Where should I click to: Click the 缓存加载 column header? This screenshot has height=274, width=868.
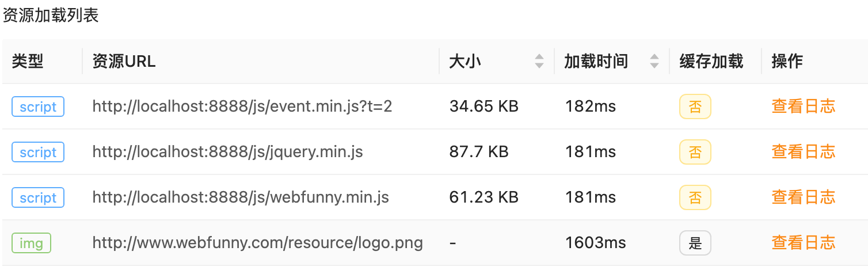coord(711,61)
